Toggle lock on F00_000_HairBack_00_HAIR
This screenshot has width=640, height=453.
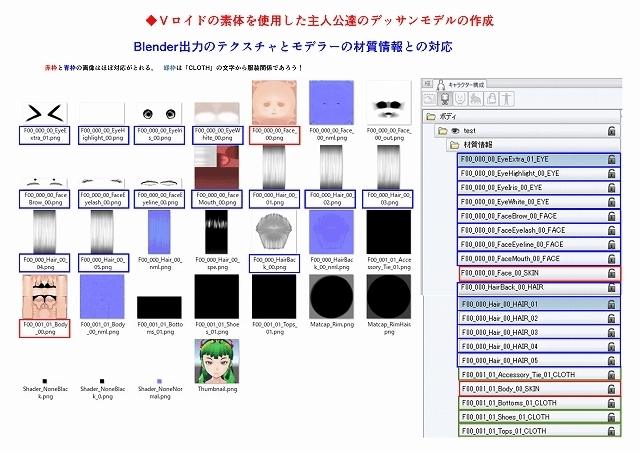point(611,288)
